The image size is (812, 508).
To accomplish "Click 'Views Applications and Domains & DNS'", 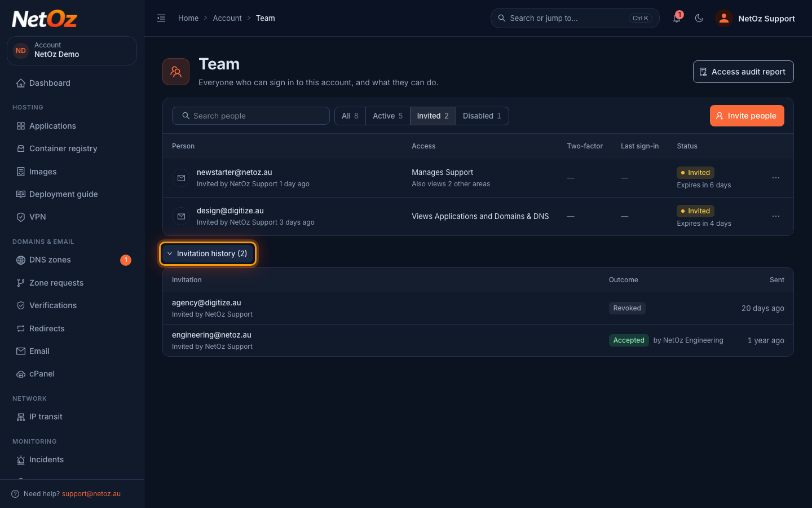I will pyautogui.click(x=480, y=216).
